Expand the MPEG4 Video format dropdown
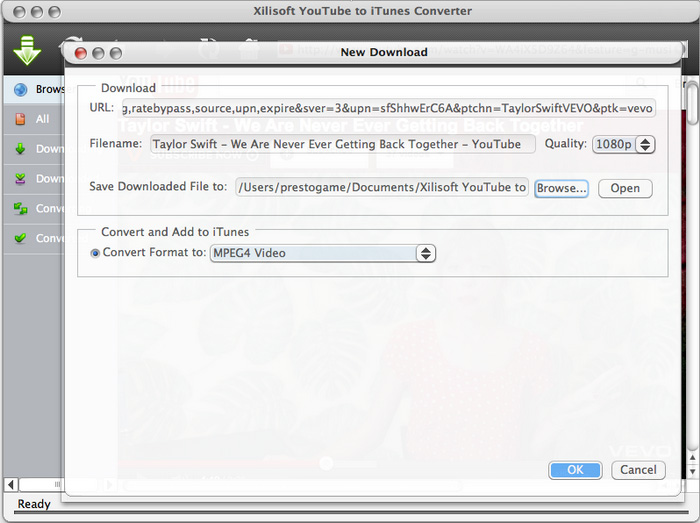This screenshot has height=523, width=700. (323, 254)
